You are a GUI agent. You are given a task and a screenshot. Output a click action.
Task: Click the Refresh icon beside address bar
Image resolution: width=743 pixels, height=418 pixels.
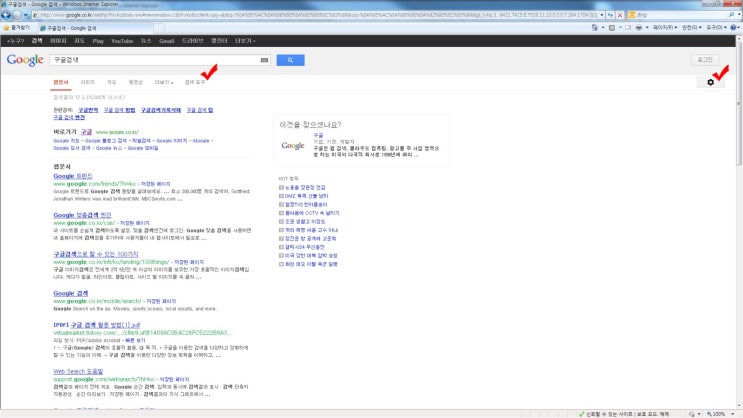click(x=610, y=15)
